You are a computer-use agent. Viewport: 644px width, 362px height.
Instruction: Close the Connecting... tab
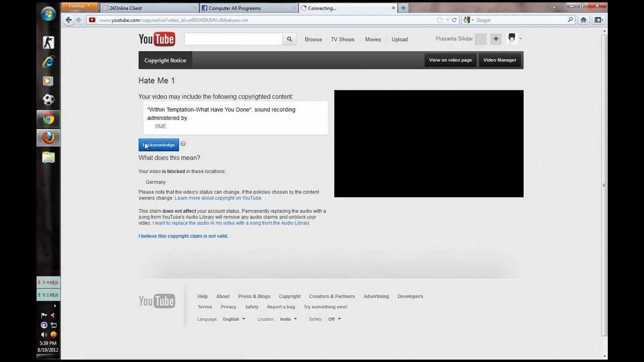(393, 8)
